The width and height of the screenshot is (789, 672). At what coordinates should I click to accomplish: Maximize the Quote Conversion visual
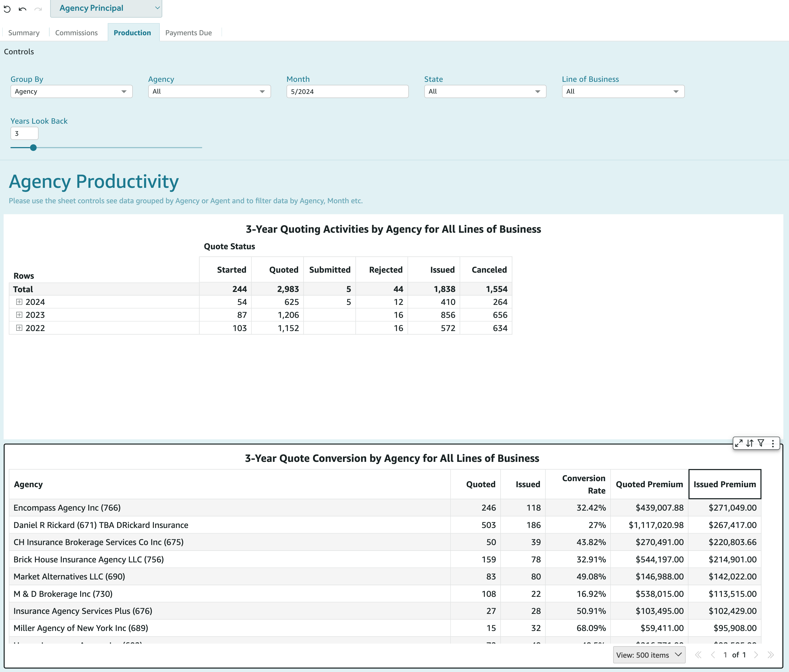coord(738,443)
